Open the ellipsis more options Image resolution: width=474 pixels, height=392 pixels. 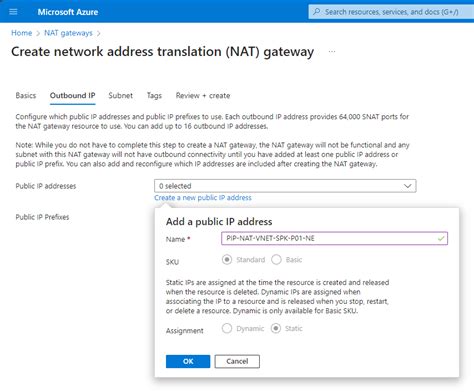[x=332, y=52]
